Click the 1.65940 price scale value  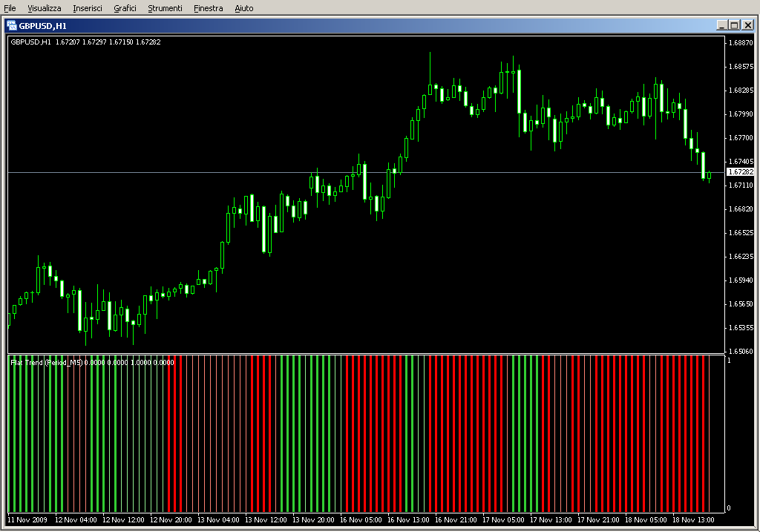tap(741, 280)
